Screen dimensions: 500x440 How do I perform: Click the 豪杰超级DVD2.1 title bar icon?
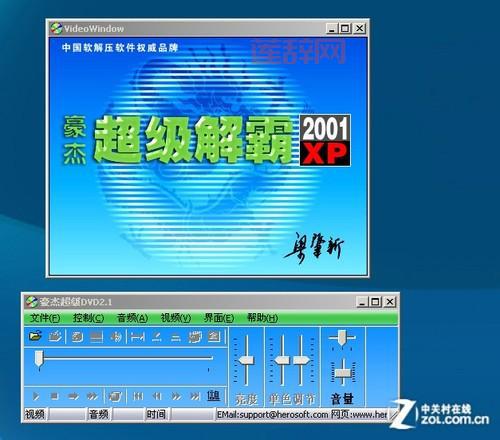[x=32, y=302]
